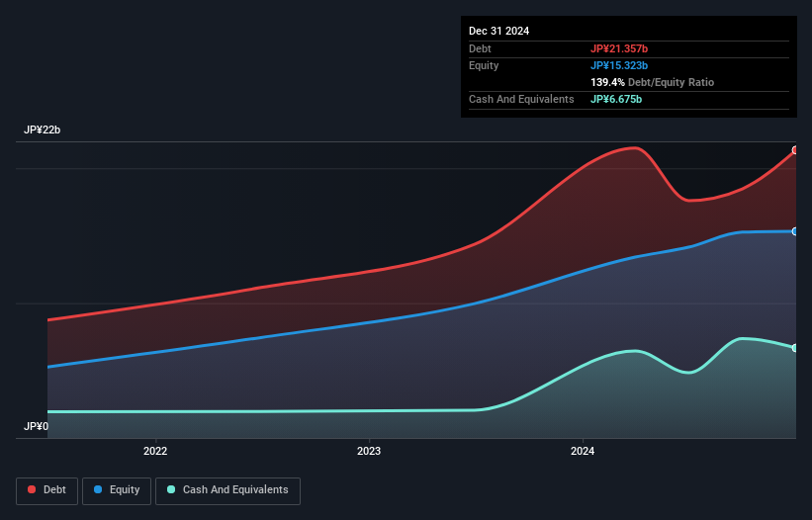The width and height of the screenshot is (812, 520).
Task: Click the JP¥21.357b debt value
Action: point(619,48)
